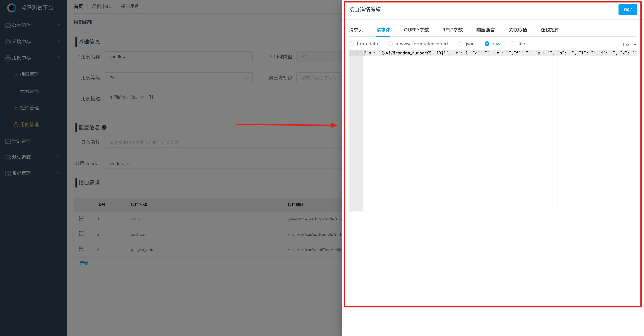Open 元素管理 in sidebar

[29, 91]
